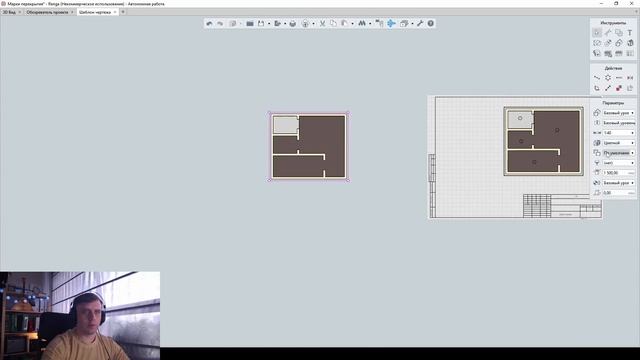Add a new tab with plus button
This screenshot has width=640, height=360.
(123, 12)
